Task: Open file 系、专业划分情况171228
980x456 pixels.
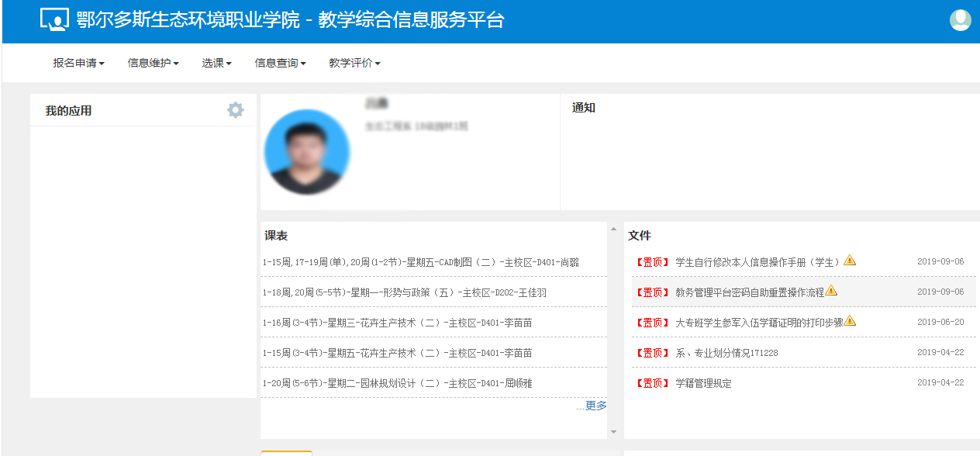Action: [x=726, y=353]
